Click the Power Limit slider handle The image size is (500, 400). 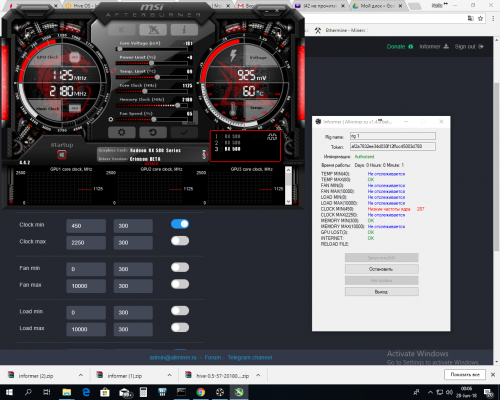coord(152,63)
